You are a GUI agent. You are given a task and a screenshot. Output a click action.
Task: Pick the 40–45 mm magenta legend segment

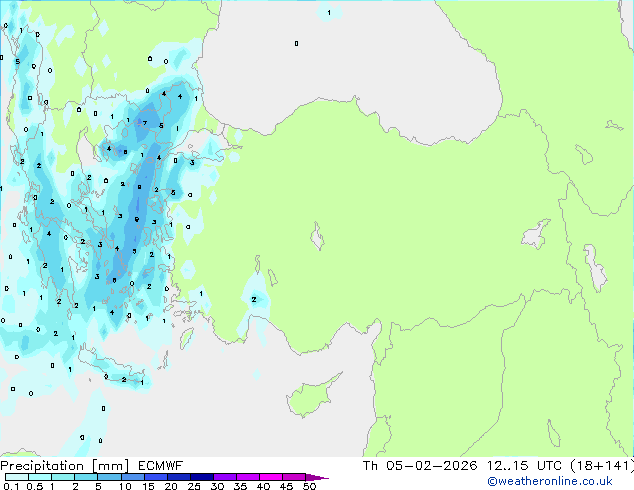(x=271, y=477)
